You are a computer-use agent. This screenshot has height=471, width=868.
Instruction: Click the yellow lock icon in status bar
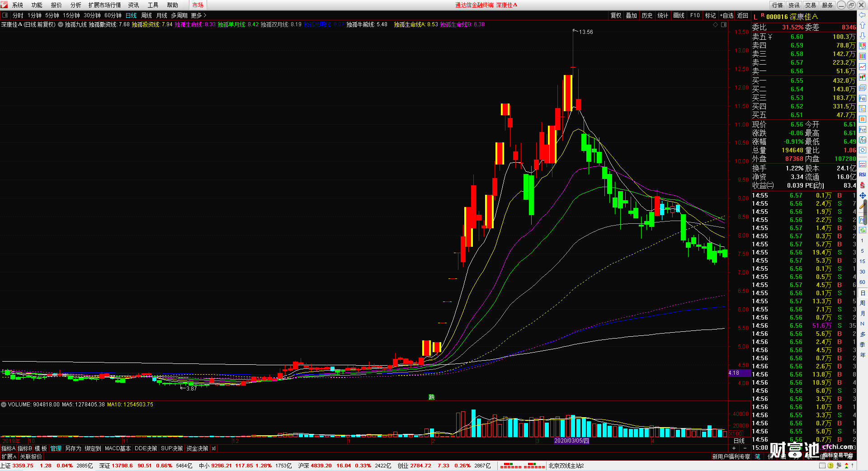point(830,466)
